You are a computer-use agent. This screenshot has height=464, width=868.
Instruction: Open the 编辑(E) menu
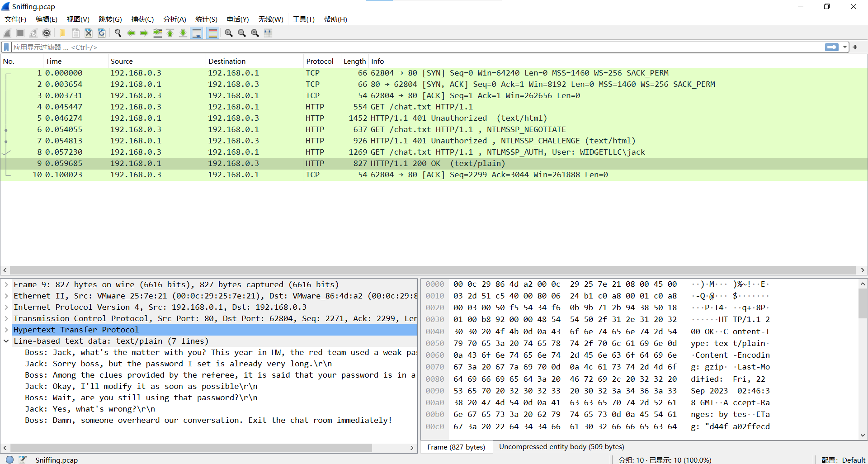[47, 19]
